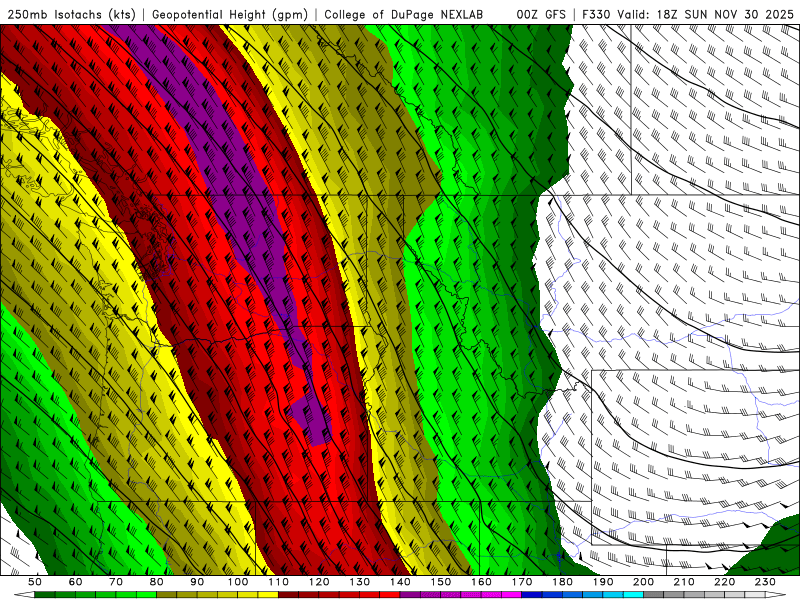This screenshot has width=800, height=600.
Task: Click the 210 label on the color scale
Action: pos(684,582)
